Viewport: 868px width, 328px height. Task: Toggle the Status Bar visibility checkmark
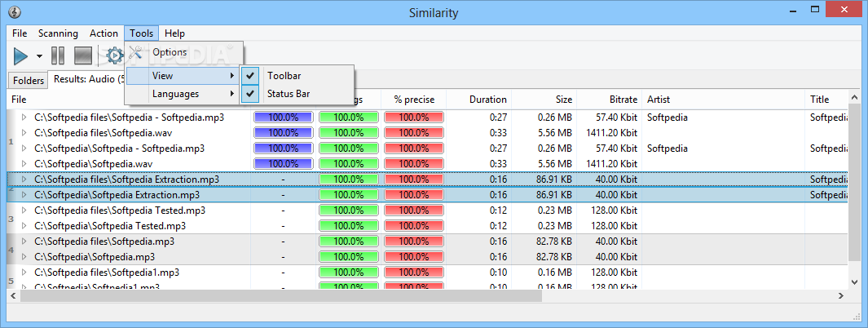click(x=251, y=94)
